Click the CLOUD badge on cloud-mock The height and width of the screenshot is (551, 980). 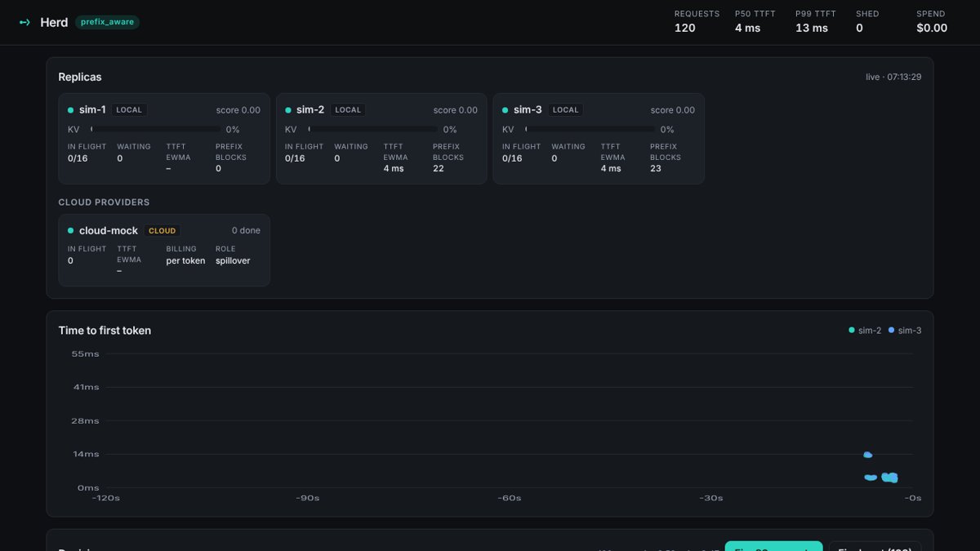pyautogui.click(x=163, y=231)
